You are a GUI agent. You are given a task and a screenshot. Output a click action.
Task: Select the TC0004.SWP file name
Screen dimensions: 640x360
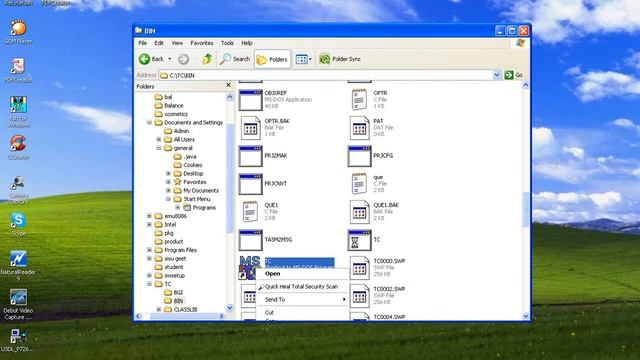click(x=389, y=317)
